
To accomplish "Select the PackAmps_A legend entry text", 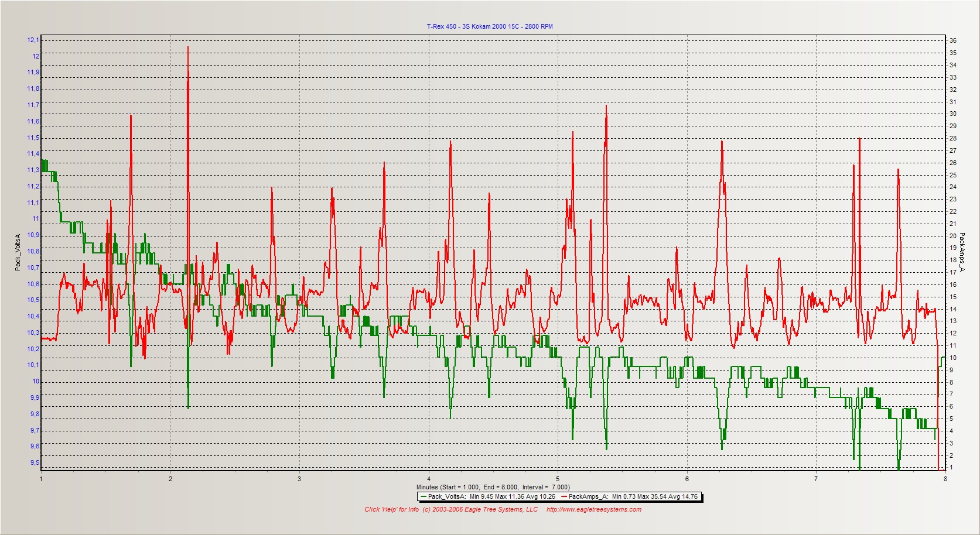I will [x=633, y=497].
